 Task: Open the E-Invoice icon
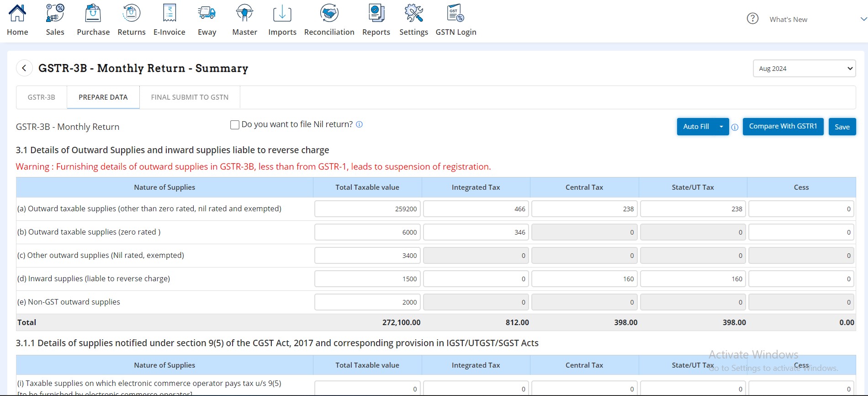(169, 13)
